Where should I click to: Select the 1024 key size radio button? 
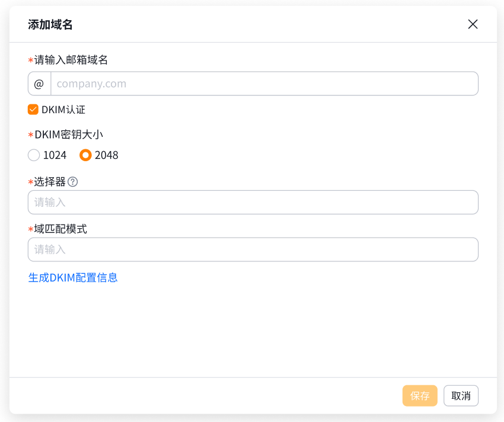click(34, 155)
